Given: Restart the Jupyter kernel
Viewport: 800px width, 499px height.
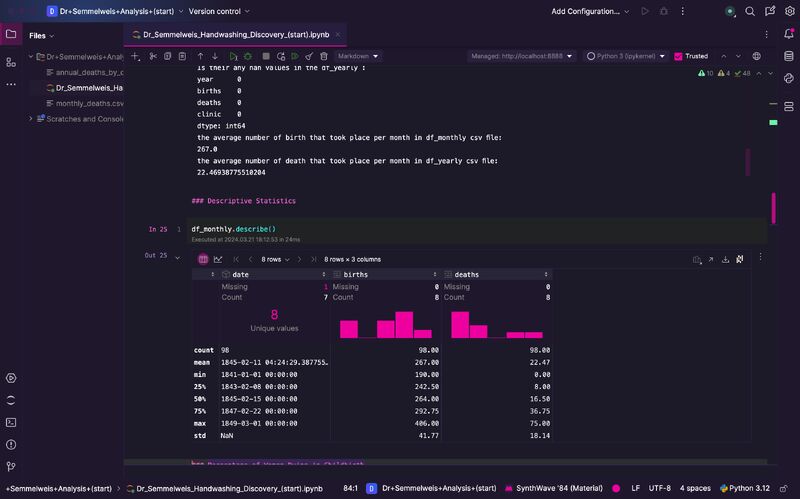Looking at the screenshot, I should tap(281, 56).
